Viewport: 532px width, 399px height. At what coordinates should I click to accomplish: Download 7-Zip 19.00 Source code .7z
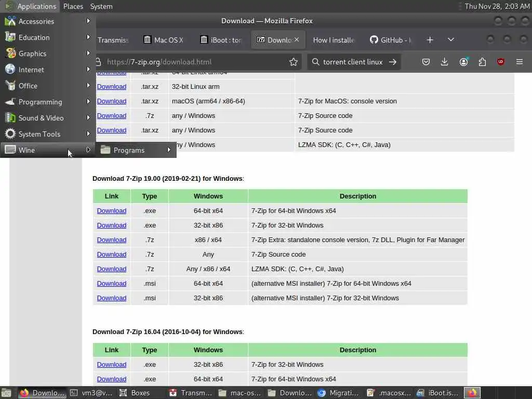[x=112, y=255]
